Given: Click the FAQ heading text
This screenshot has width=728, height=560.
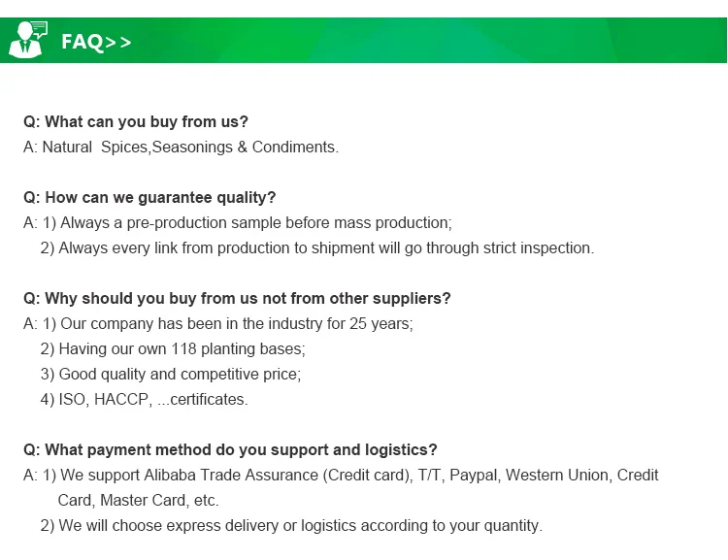Looking at the screenshot, I should point(82,42).
